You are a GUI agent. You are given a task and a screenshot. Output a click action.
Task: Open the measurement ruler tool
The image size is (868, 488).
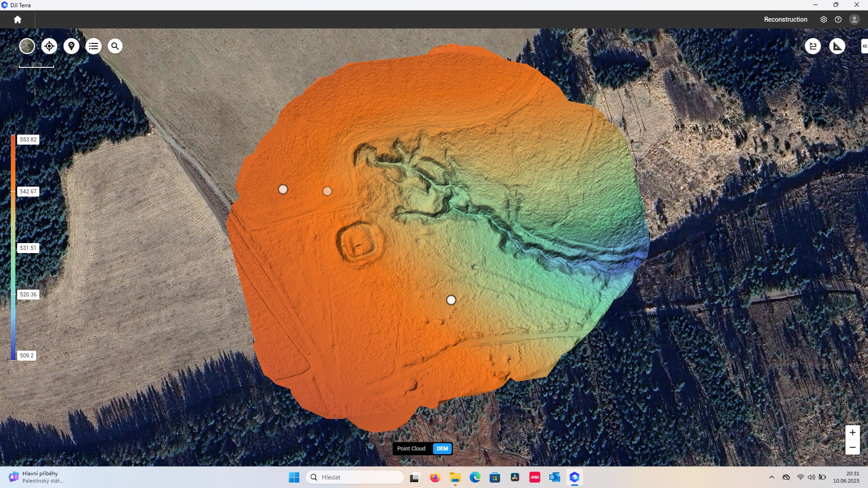(837, 46)
